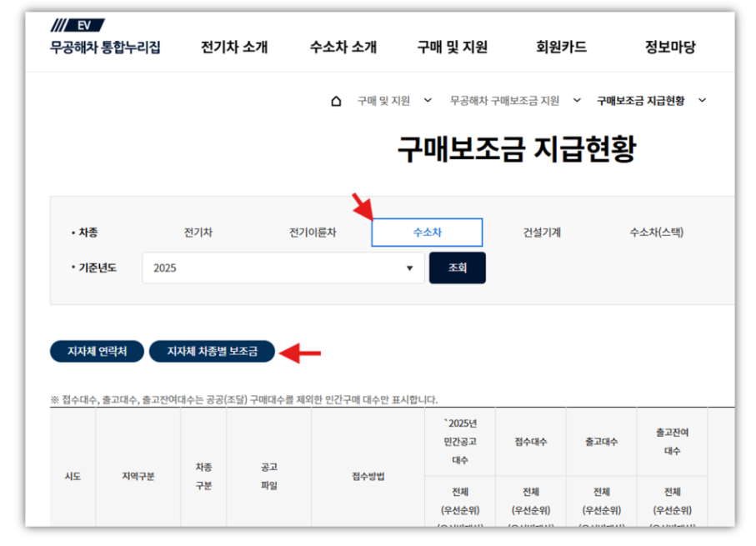Select the 수소차(스택) vehicle type tab
Viewport: 756px width, 546px height.
click(x=656, y=233)
